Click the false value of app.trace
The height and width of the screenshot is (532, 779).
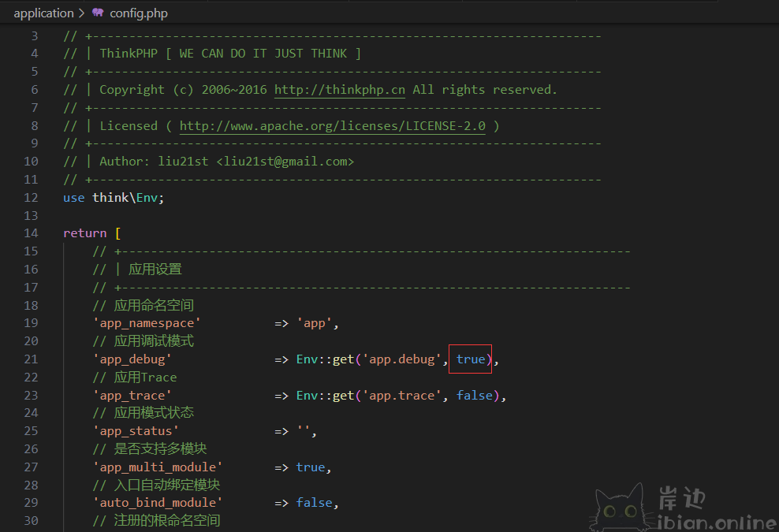point(474,396)
